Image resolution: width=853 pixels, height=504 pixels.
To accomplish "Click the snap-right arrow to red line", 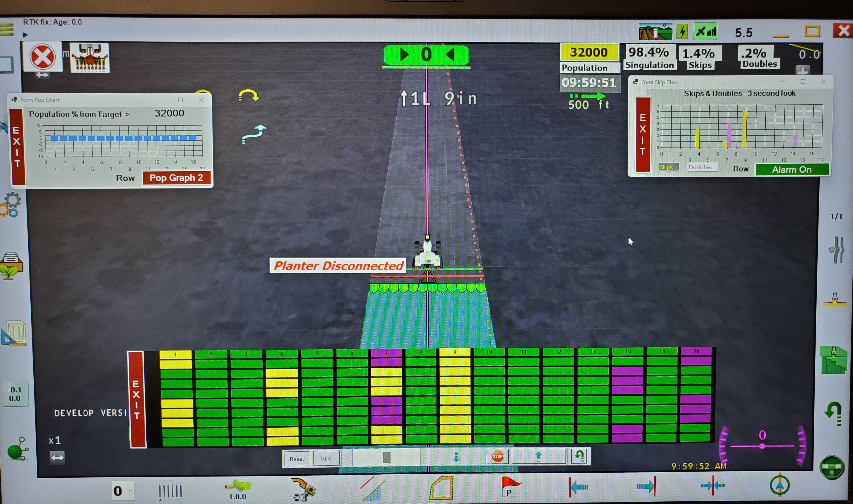I will (x=646, y=486).
